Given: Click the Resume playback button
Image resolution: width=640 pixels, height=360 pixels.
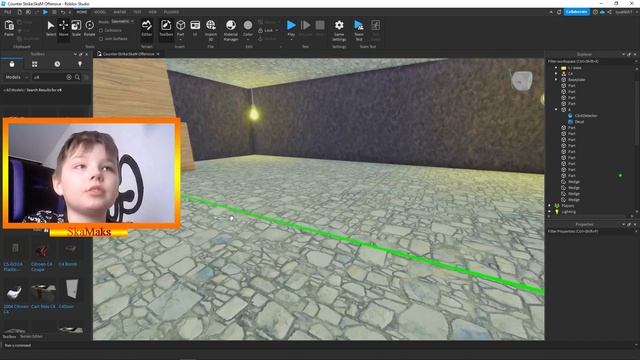Looking at the screenshot, I should (305, 26).
